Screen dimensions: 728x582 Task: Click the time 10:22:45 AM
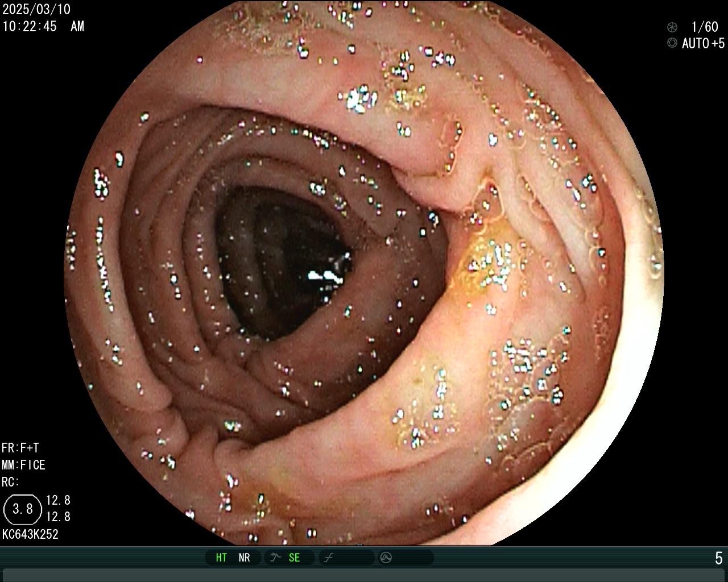point(43,26)
